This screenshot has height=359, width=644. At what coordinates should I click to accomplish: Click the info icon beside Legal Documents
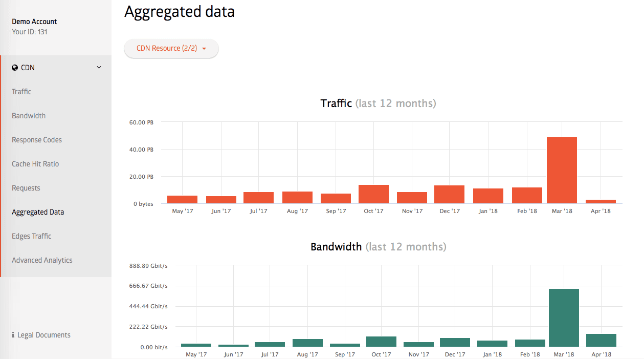13,335
